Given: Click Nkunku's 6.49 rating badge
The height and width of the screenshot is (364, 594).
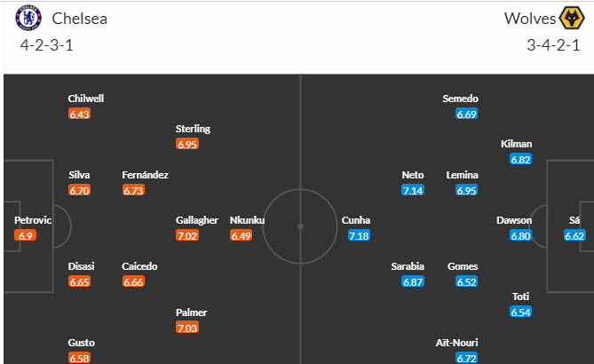Looking at the screenshot, I should coord(240,235).
